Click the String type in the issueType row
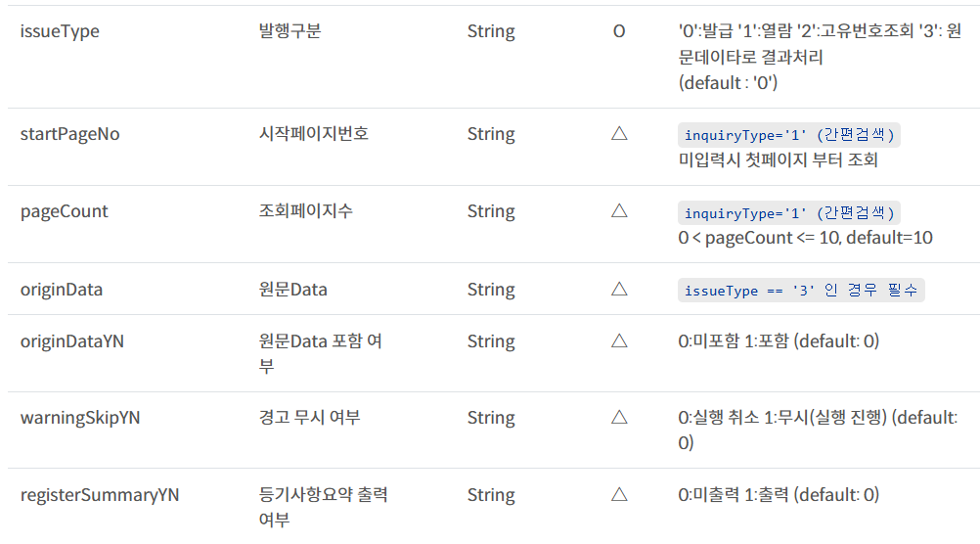This screenshot has width=980, height=544. pyautogui.click(x=491, y=31)
